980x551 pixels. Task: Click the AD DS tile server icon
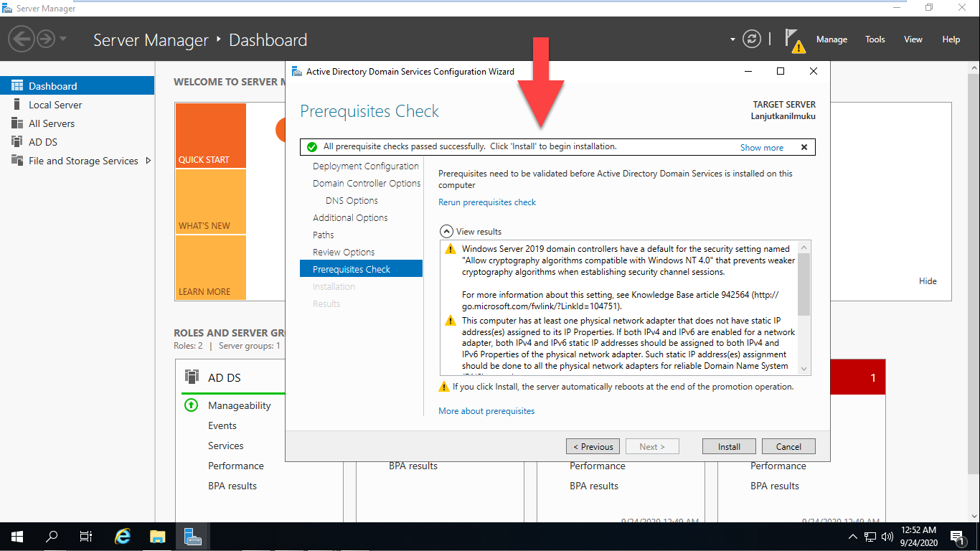click(x=192, y=377)
